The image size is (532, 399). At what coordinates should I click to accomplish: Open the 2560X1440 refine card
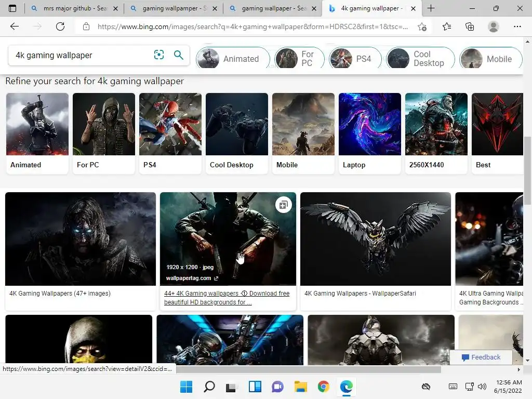tap(436, 134)
